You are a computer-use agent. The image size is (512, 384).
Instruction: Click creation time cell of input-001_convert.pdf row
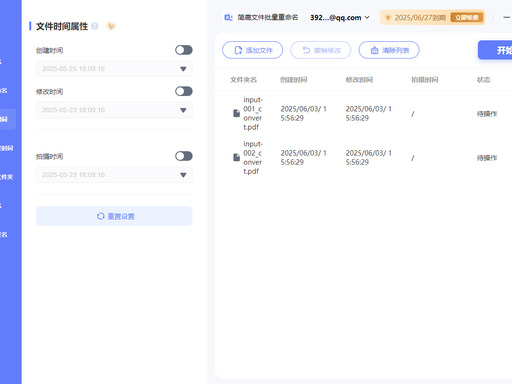tap(304, 113)
